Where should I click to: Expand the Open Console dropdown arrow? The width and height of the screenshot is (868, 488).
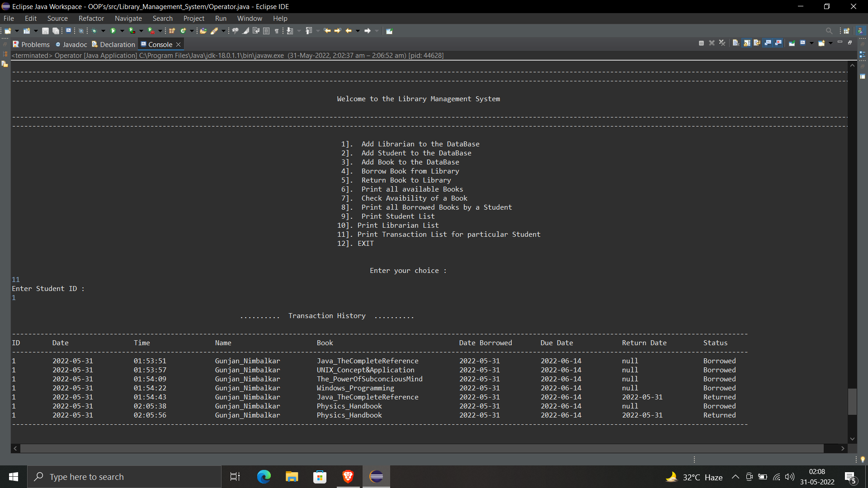[x=830, y=43]
